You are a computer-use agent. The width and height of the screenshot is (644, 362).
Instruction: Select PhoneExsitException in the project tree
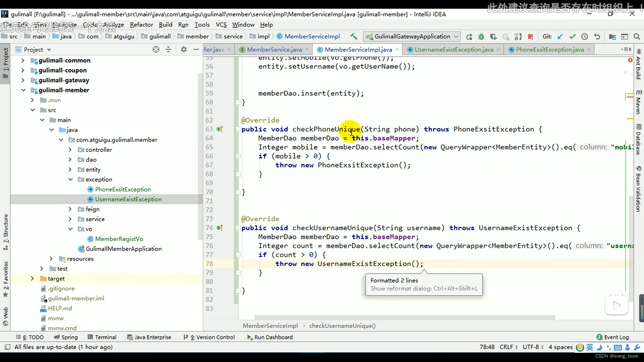(123, 189)
